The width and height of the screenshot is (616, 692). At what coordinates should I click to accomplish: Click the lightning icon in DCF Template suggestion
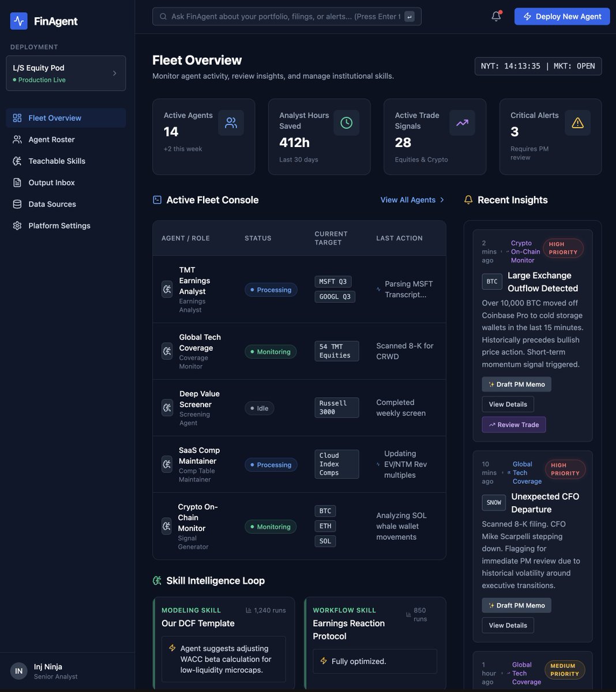(172, 648)
